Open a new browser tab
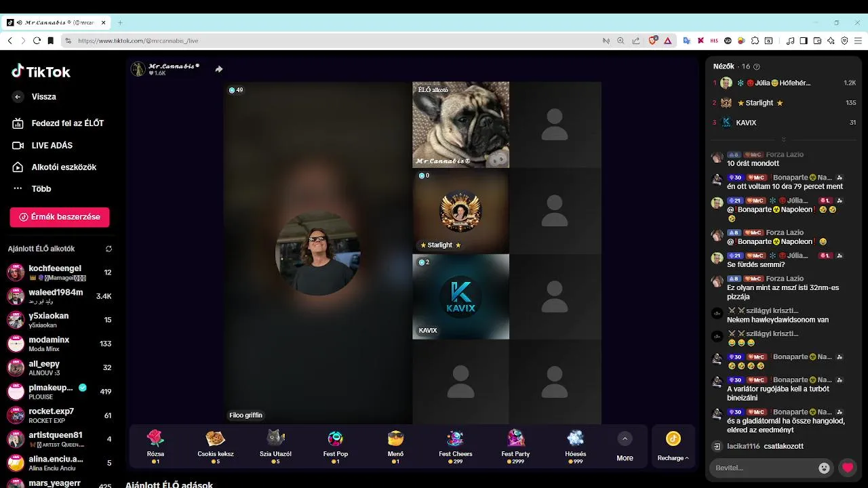The width and height of the screenshot is (868, 488). [120, 22]
